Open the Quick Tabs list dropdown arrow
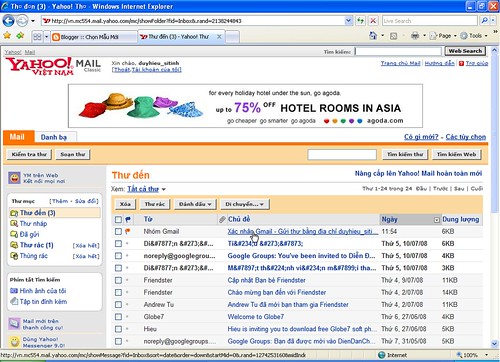 (x=47, y=36)
